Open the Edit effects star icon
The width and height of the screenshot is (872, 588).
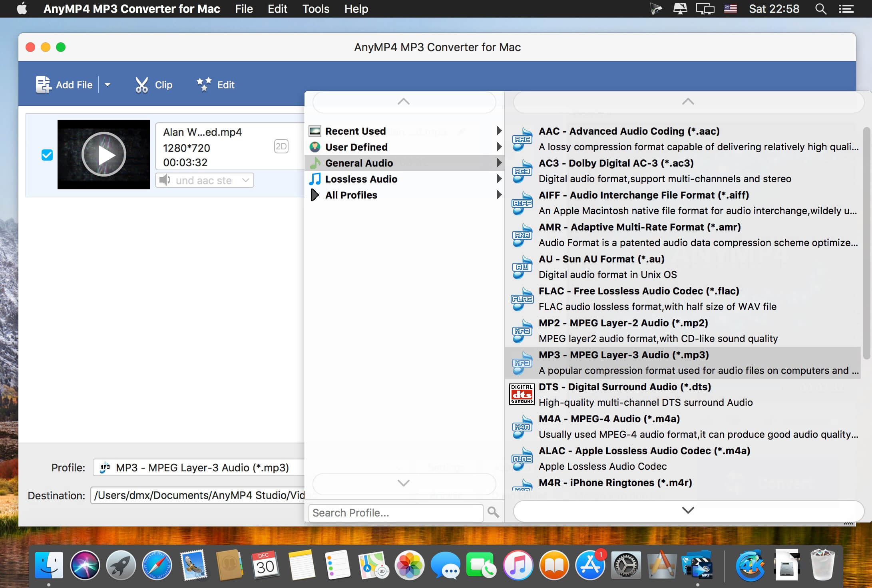tap(204, 84)
